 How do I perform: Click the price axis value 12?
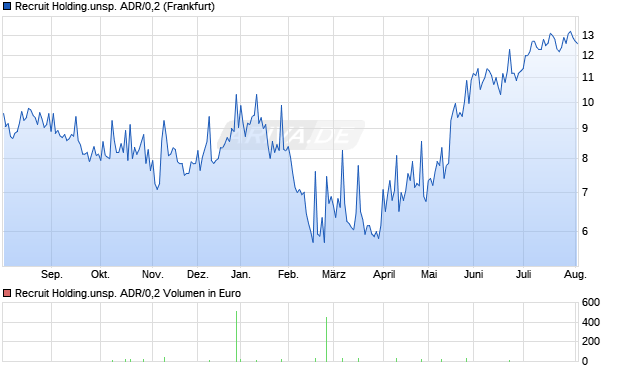[x=588, y=55]
